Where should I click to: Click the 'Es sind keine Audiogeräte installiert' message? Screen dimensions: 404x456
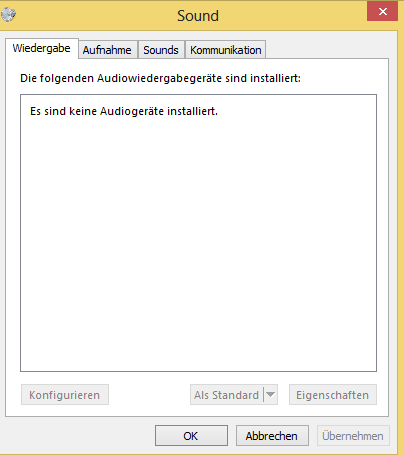124,111
